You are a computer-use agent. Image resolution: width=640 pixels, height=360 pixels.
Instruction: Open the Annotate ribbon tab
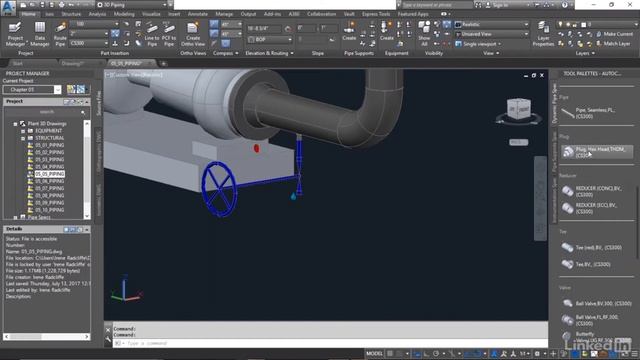(x=198, y=14)
